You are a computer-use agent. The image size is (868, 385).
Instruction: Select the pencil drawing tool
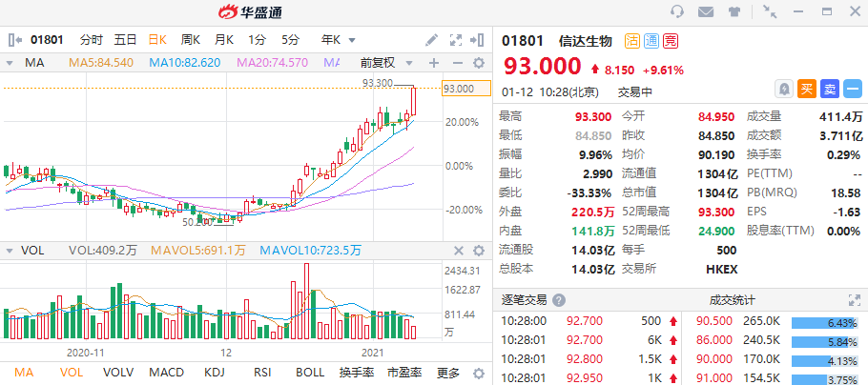431,40
